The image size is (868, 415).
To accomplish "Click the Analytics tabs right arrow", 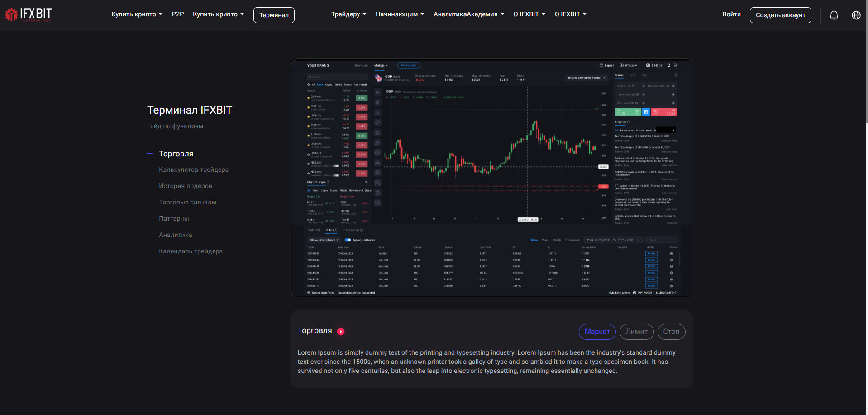I will [674, 130].
